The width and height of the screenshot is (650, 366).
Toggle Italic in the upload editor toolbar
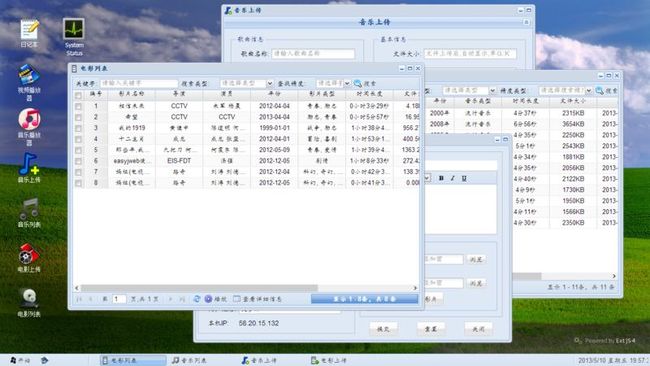(x=453, y=178)
